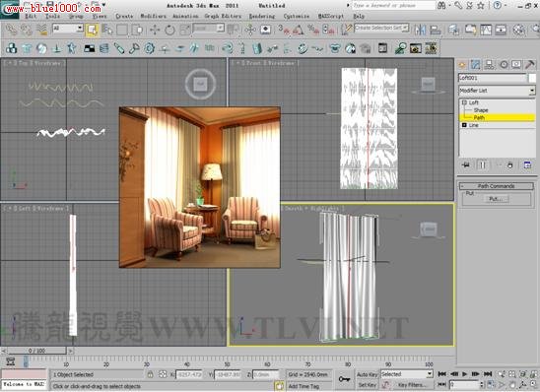Collapse the Loft item in modifier stack

tap(464, 102)
